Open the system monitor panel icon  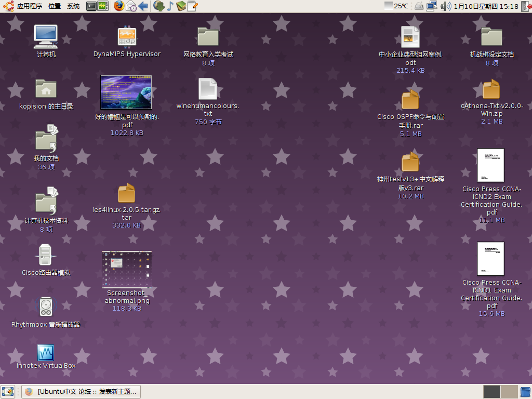103,6
